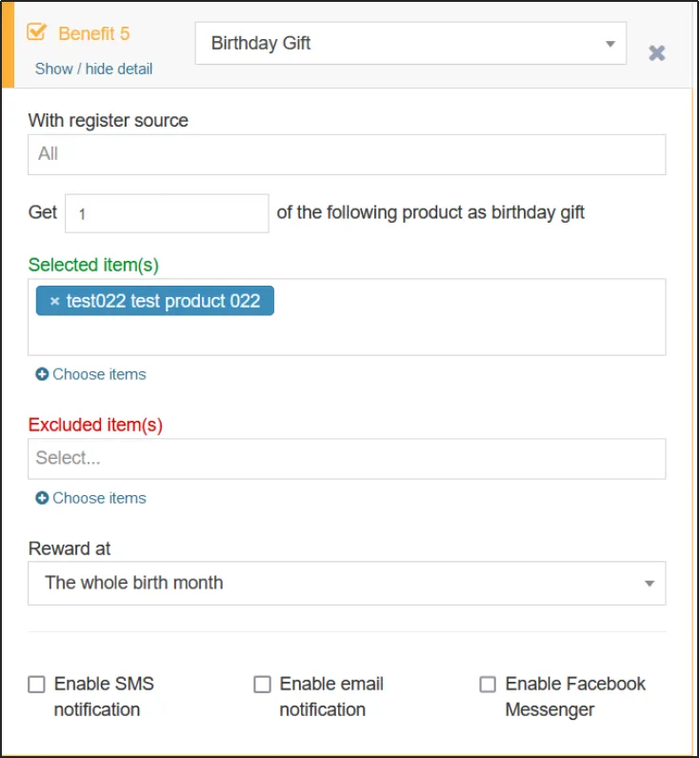700x758 pixels.
Task: Click the plus icon under Selected items
Action: pyautogui.click(x=42, y=374)
